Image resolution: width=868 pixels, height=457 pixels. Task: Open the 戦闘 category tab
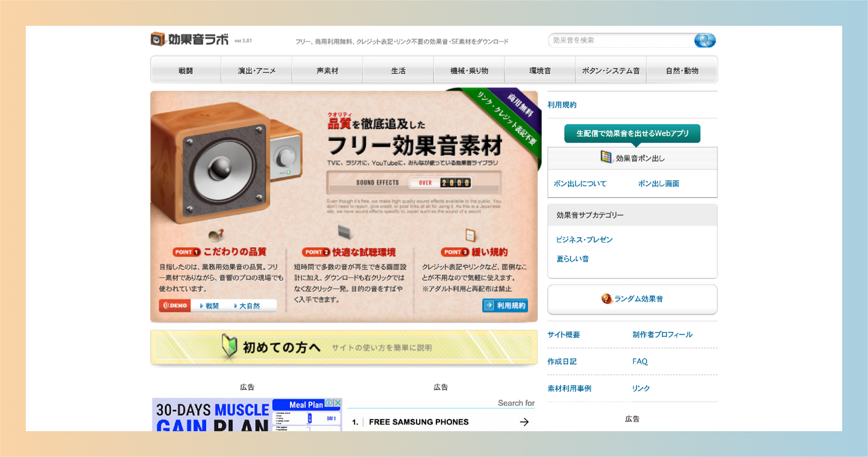185,70
